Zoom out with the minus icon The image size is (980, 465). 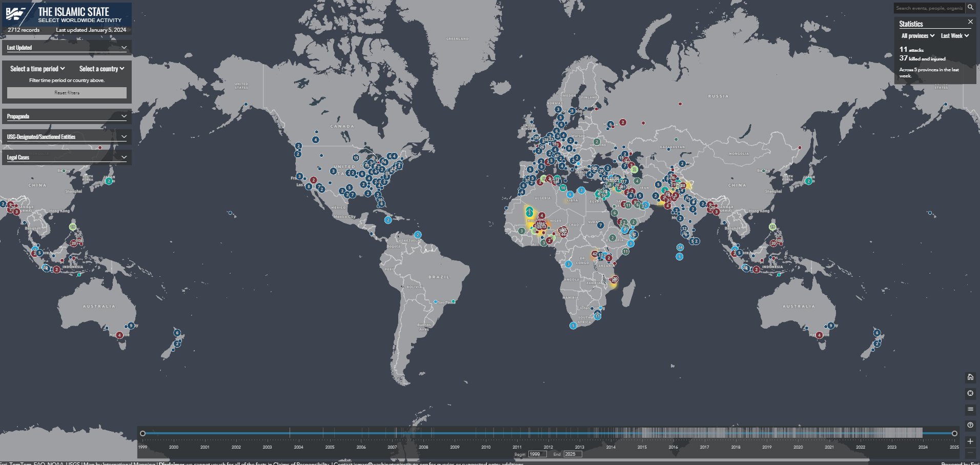coord(970,454)
